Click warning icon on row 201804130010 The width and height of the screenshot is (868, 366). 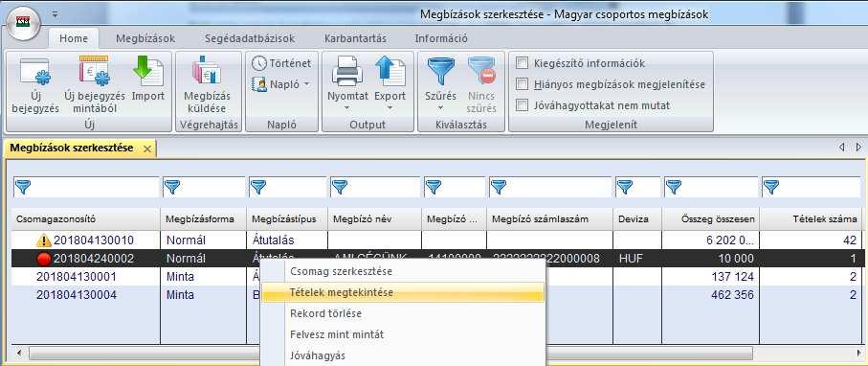pyautogui.click(x=43, y=240)
